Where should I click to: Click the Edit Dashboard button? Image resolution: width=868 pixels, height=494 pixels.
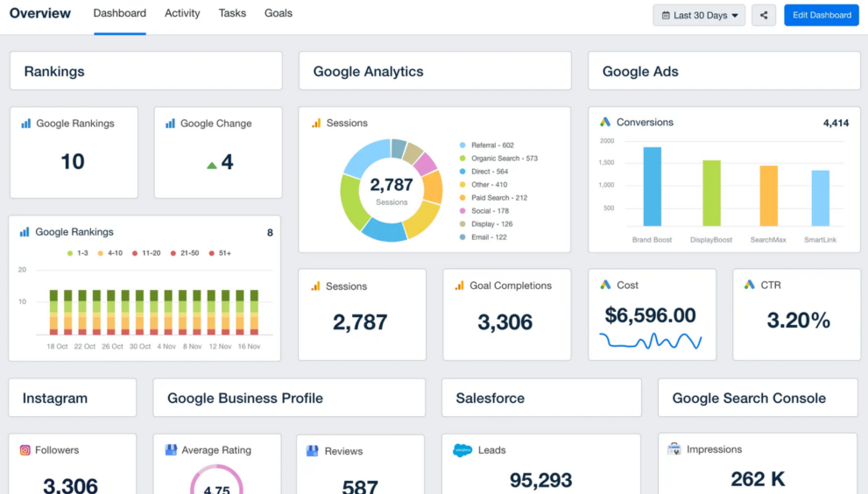tap(821, 15)
